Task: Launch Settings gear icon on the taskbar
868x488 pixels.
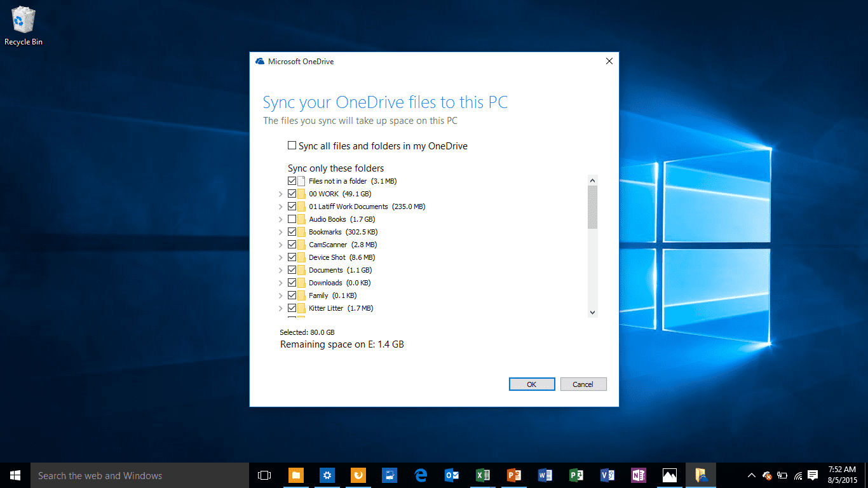Action: click(327, 475)
